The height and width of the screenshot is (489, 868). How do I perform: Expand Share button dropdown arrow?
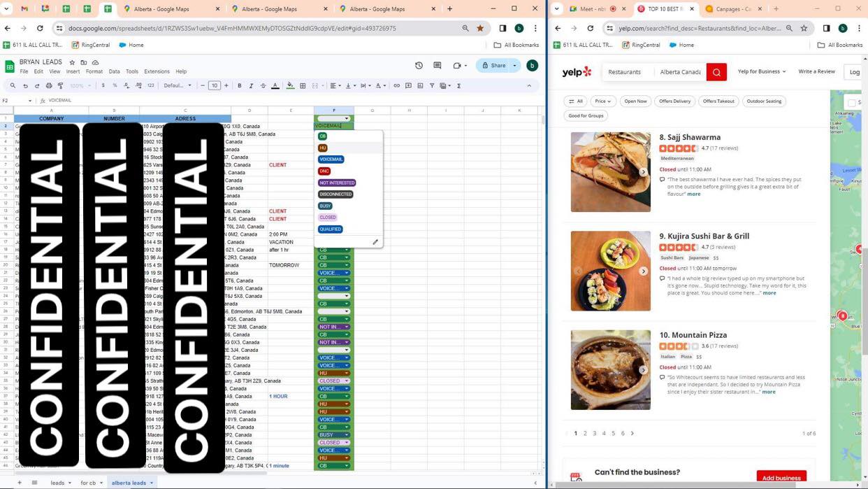[515, 65]
